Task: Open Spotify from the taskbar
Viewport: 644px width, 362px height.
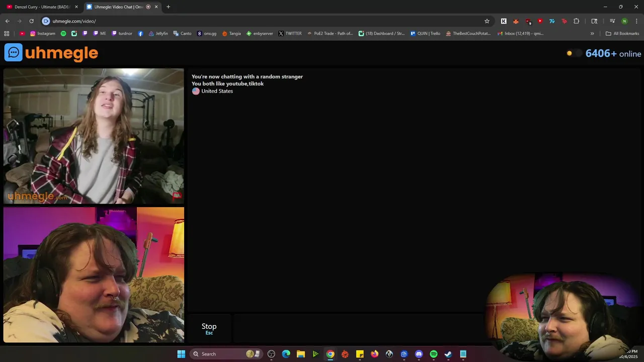Action: click(433, 354)
